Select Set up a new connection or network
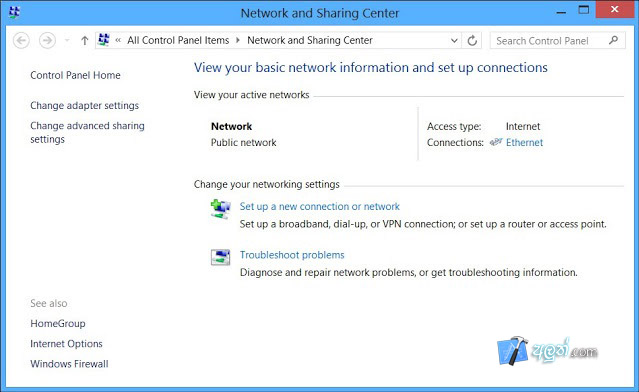 (x=320, y=207)
